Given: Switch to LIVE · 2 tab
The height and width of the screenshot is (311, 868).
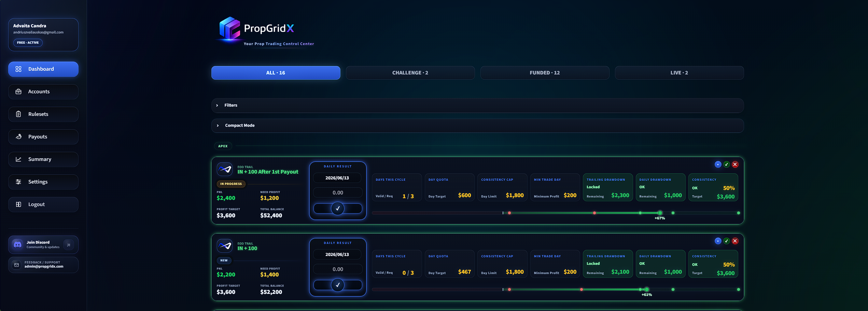Looking at the screenshot, I should (x=679, y=73).
